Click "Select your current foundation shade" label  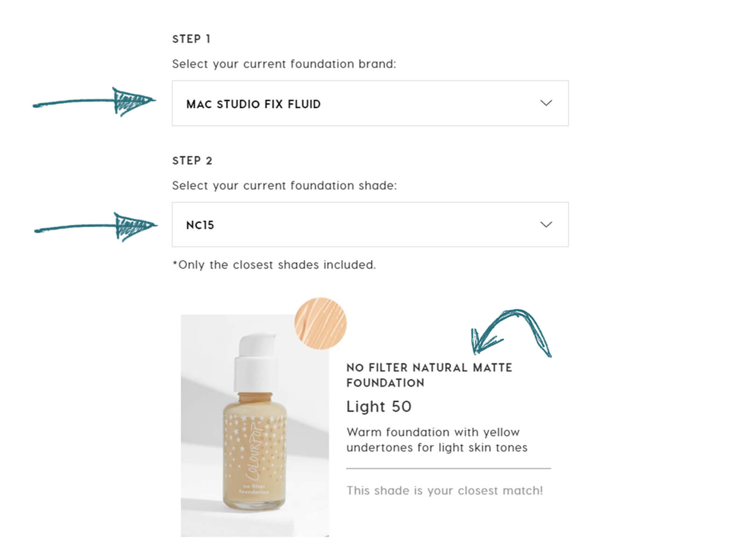click(x=284, y=186)
